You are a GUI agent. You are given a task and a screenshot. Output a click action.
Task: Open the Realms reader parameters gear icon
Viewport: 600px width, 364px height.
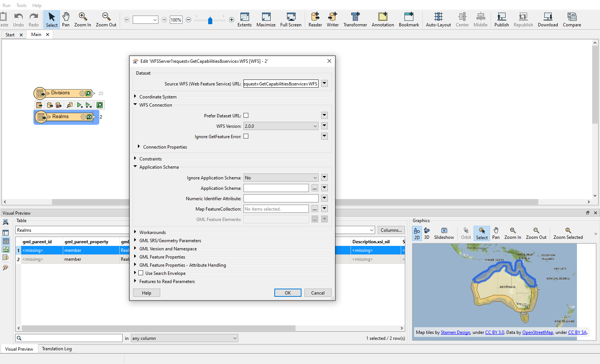tap(83, 117)
